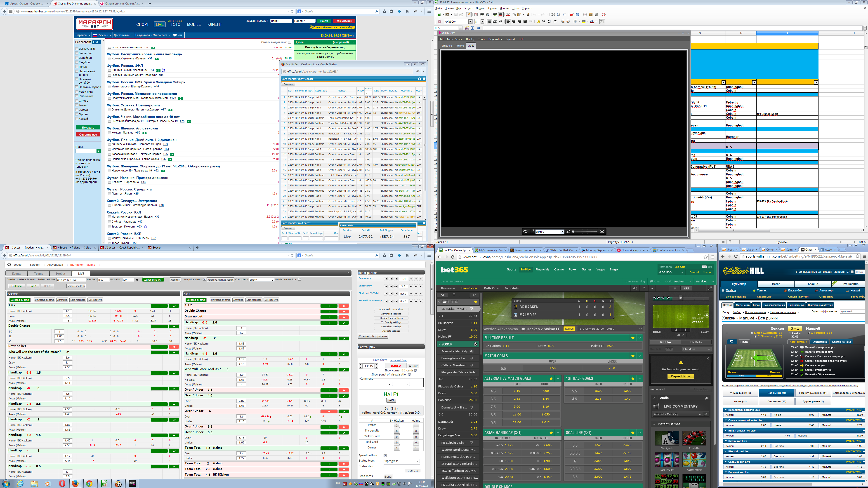Toggle the Min price check checkbox

click(x=205, y=279)
